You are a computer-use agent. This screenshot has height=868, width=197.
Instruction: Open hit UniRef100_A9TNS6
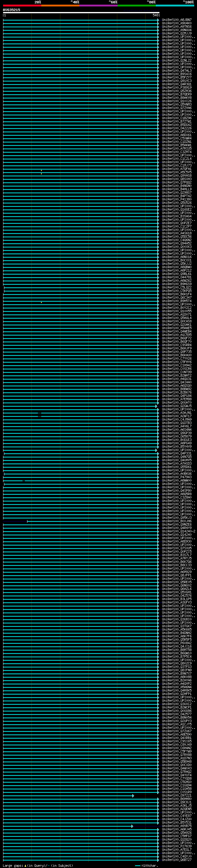click(176, 26)
